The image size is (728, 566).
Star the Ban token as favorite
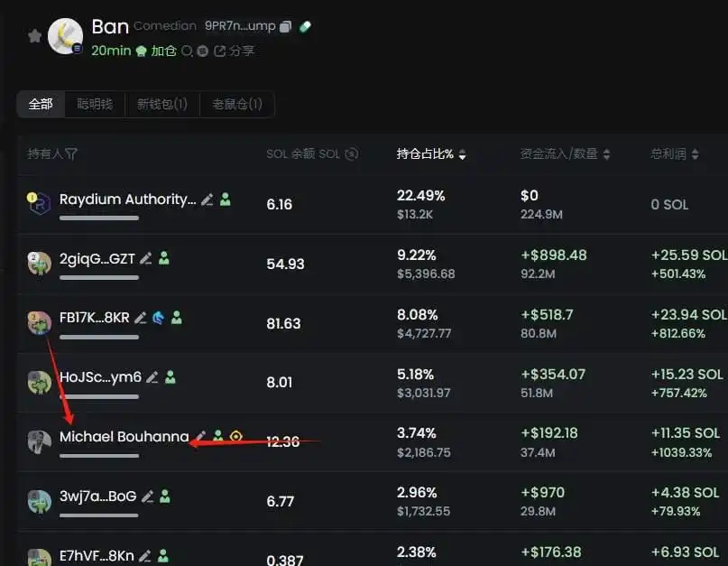tap(34, 36)
